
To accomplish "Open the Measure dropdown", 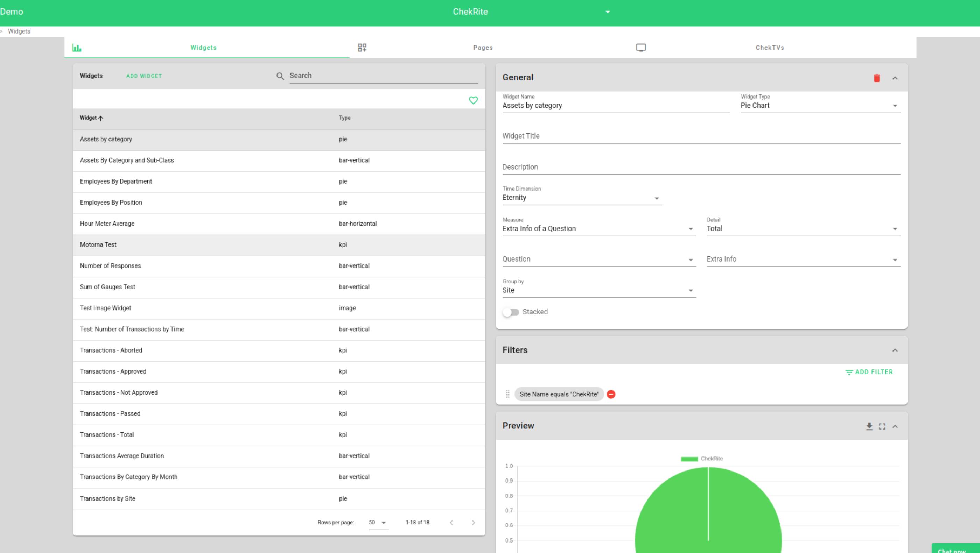I will (x=599, y=229).
